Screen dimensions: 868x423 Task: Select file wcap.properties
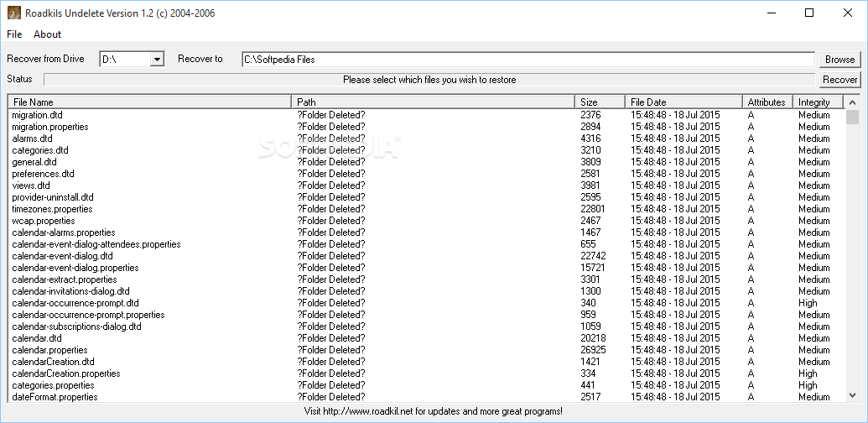44,221
